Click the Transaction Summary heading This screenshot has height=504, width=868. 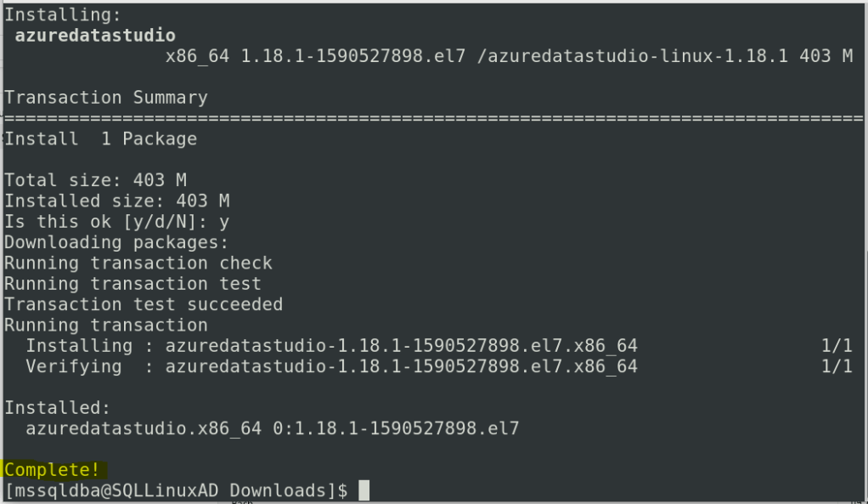tap(105, 98)
